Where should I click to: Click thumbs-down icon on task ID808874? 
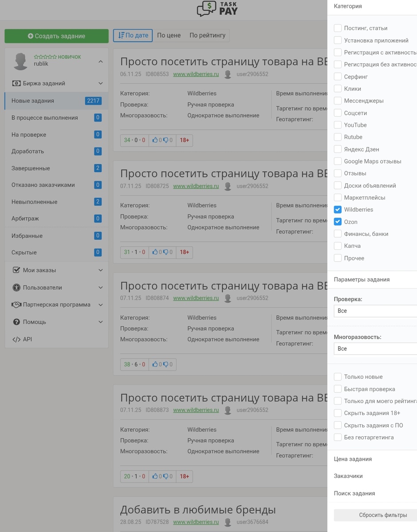point(165,364)
